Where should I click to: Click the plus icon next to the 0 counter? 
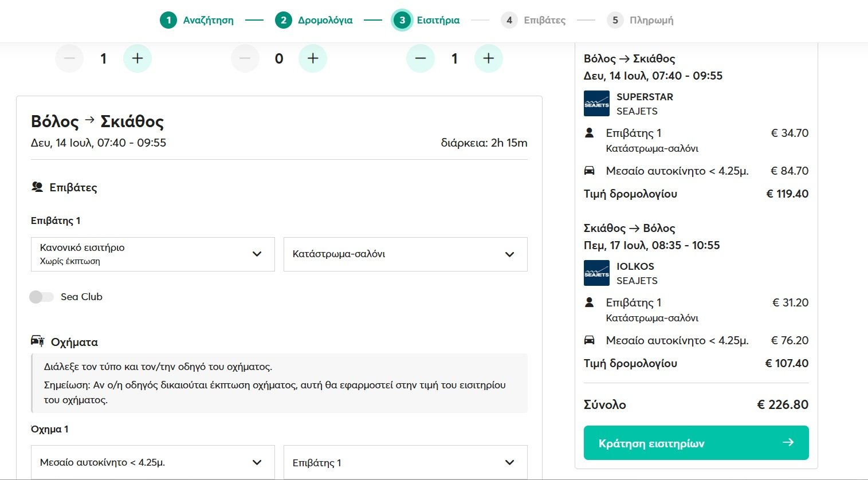(x=313, y=58)
